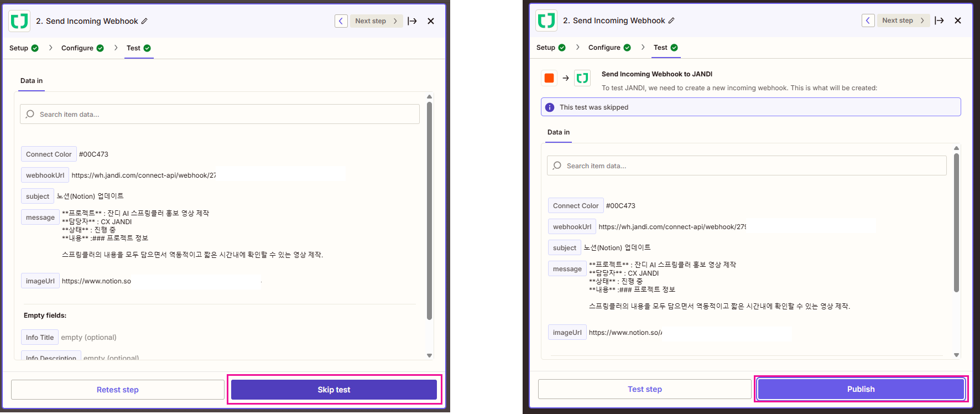This screenshot has height=414, width=980.
Task: Close the left webhook panel with X
Action: (x=431, y=21)
